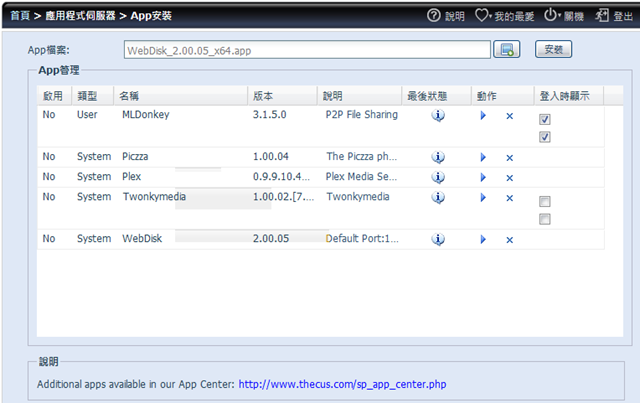This screenshot has width=640, height=403.
Task: Click the help question mark icon
Action: (434, 16)
